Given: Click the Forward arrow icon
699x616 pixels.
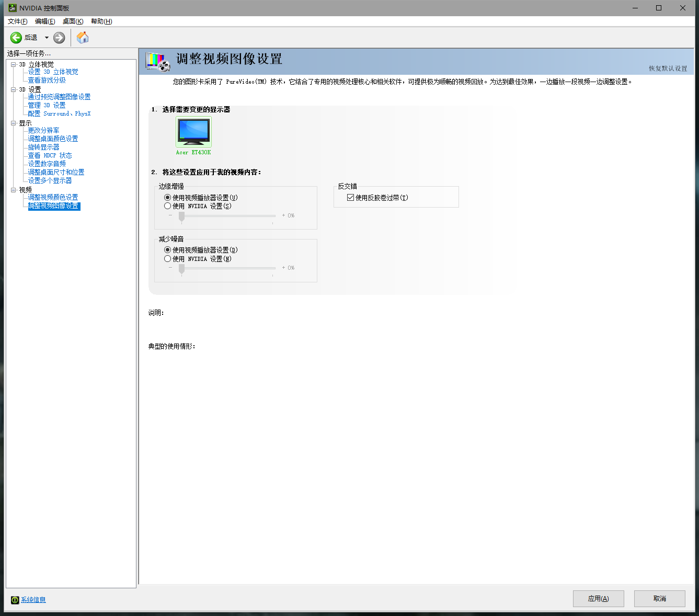Looking at the screenshot, I should pyautogui.click(x=59, y=38).
